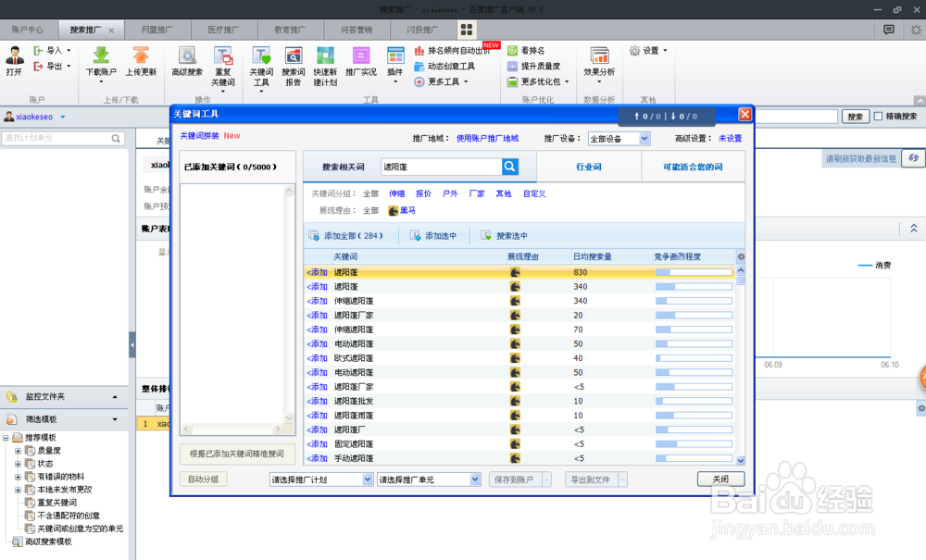The height and width of the screenshot is (560, 926).
Task: Click the 上传更新 upload icon
Action: coord(141,61)
